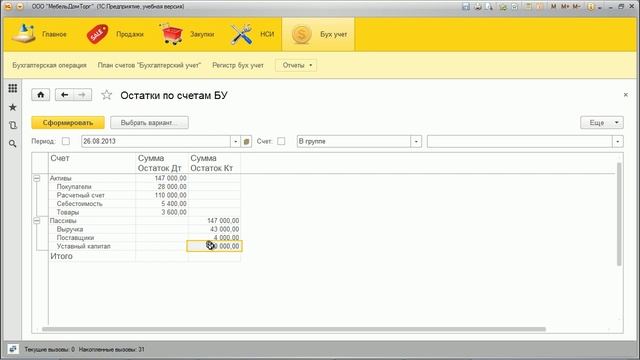Viewport: 640px width, 360px height.
Task: Open the information icon in title bar
Action: point(590,7)
